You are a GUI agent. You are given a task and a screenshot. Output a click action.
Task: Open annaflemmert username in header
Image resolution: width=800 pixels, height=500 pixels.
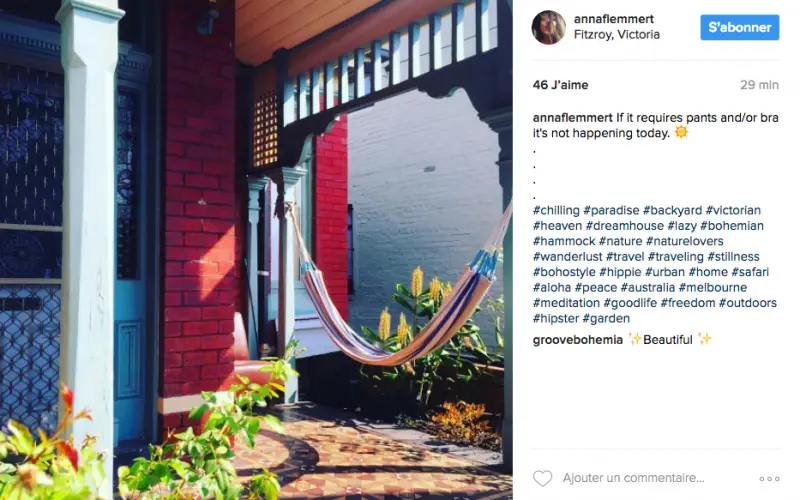click(x=614, y=19)
